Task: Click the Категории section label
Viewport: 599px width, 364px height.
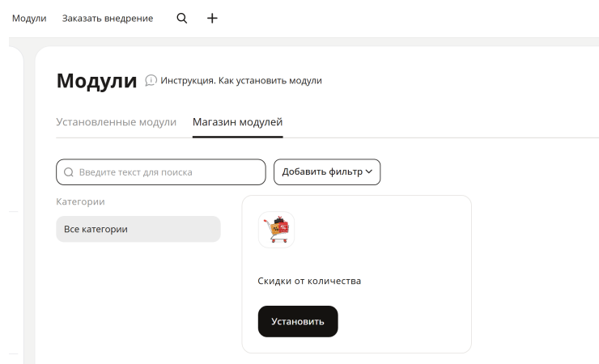Action: pos(80,201)
